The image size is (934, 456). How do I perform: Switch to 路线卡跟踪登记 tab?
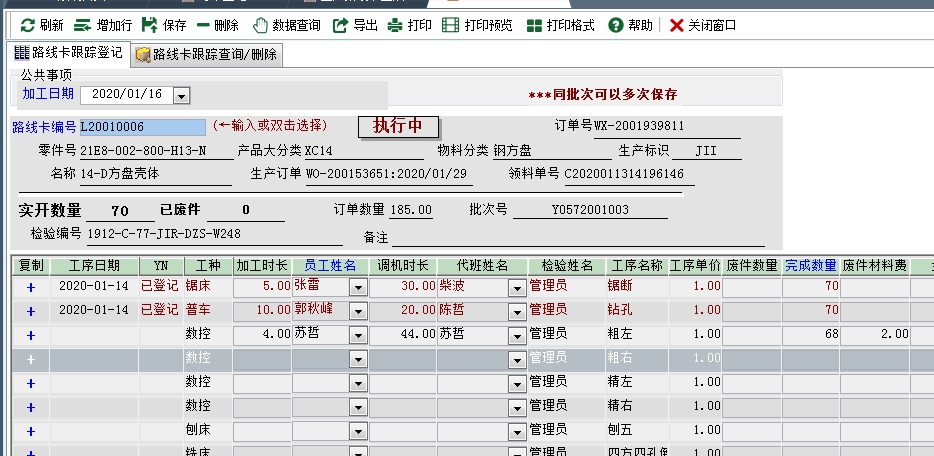[x=68, y=52]
